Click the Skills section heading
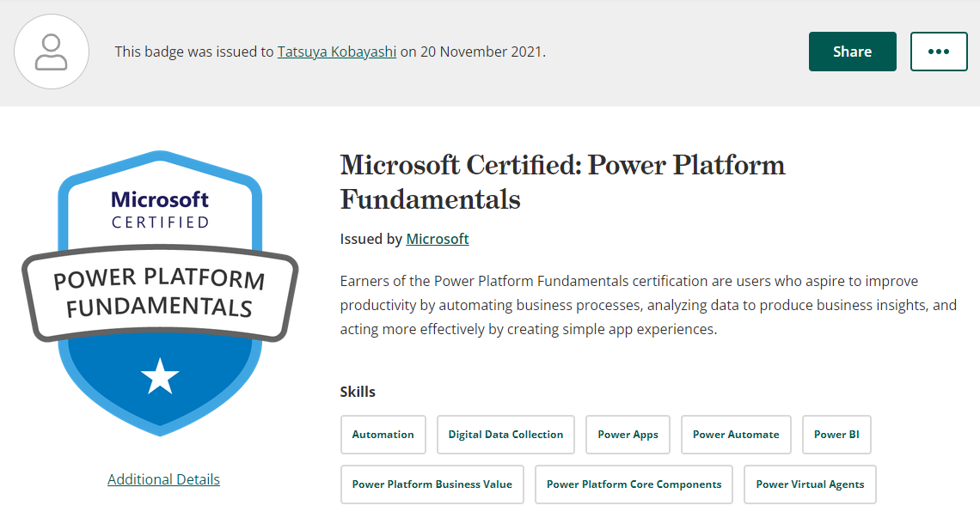This screenshot has height=524, width=980. [358, 393]
